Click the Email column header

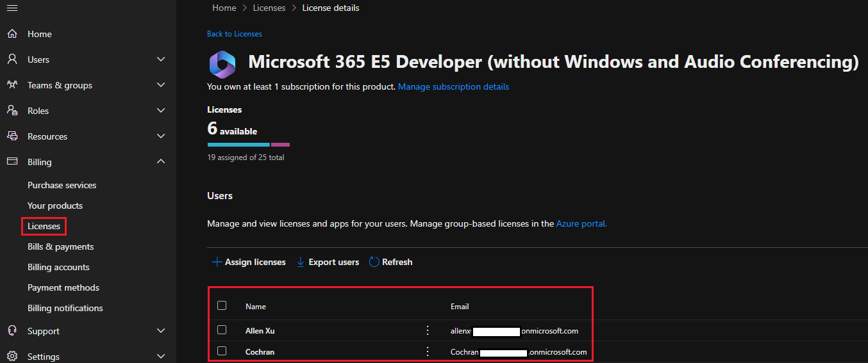(460, 307)
